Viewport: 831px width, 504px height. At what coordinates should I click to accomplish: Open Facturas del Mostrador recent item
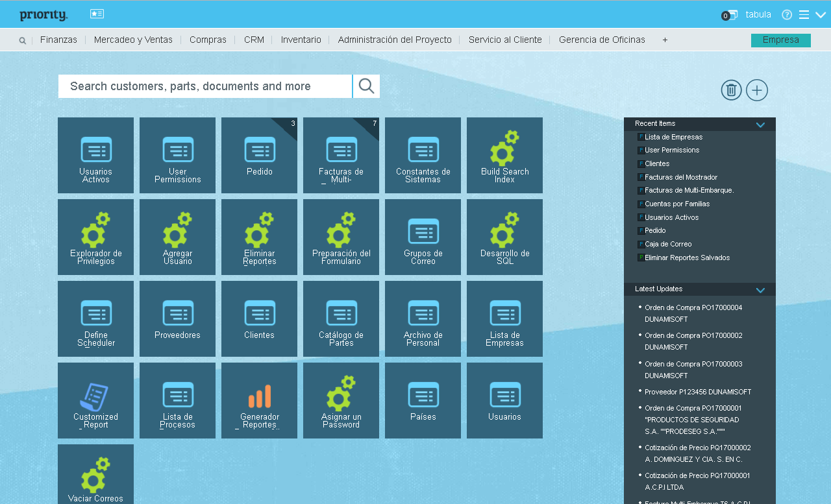680,177
